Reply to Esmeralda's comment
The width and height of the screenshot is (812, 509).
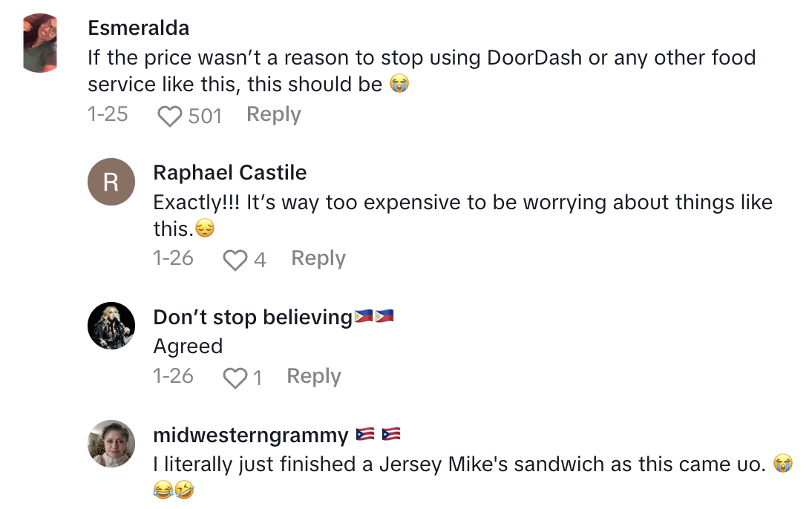point(272,114)
